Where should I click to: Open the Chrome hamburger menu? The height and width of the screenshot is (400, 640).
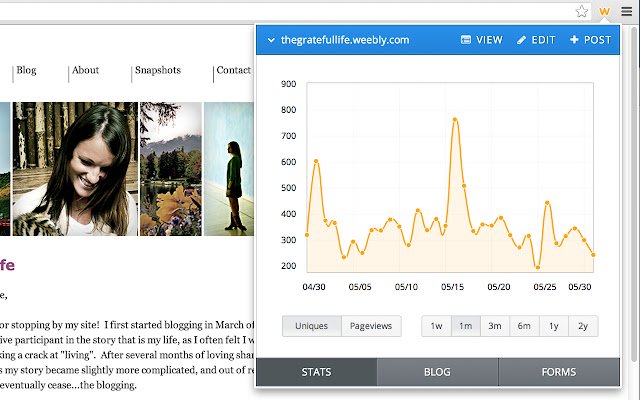pos(627,11)
